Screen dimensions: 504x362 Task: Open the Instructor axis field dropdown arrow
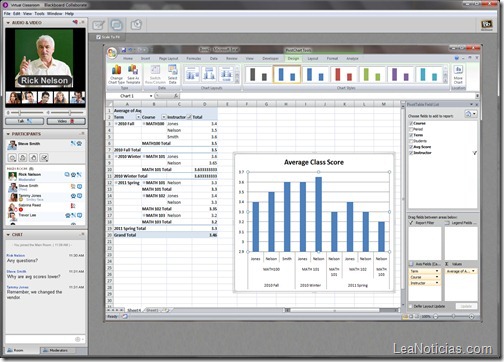[x=437, y=283]
